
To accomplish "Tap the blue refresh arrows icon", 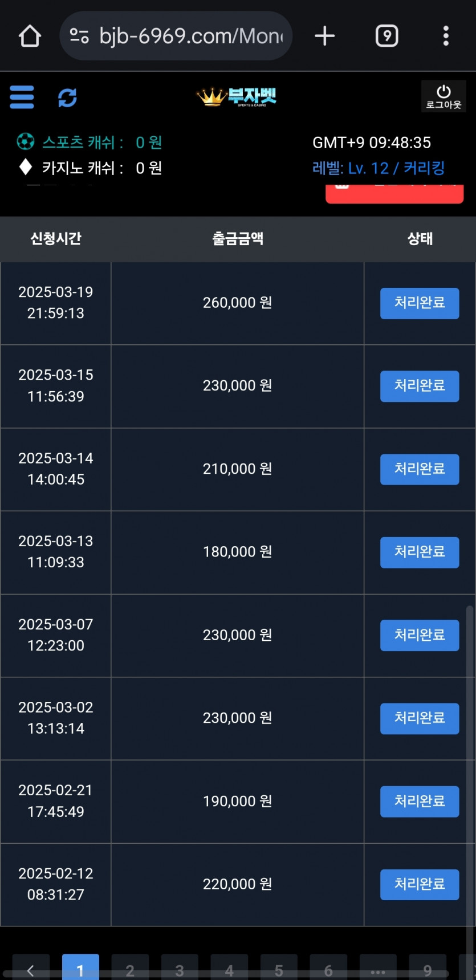I will [x=67, y=97].
